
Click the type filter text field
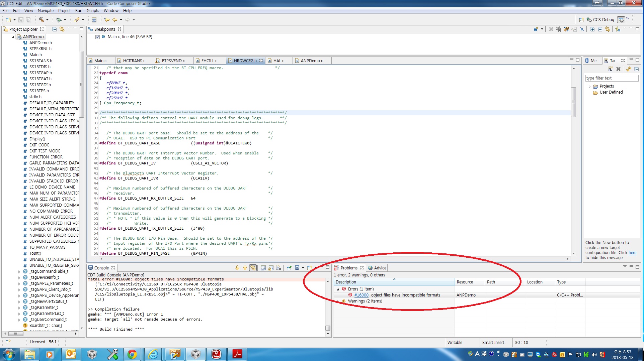click(x=611, y=78)
